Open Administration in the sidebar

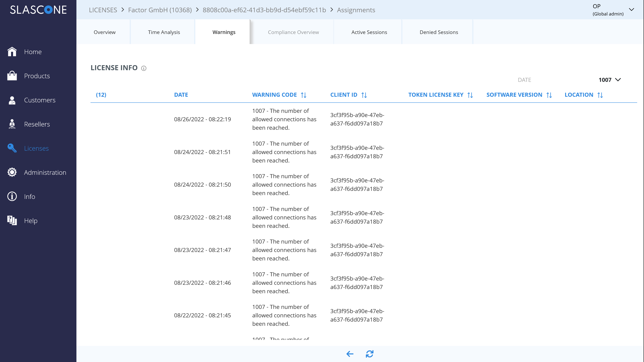(x=45, y=173)
